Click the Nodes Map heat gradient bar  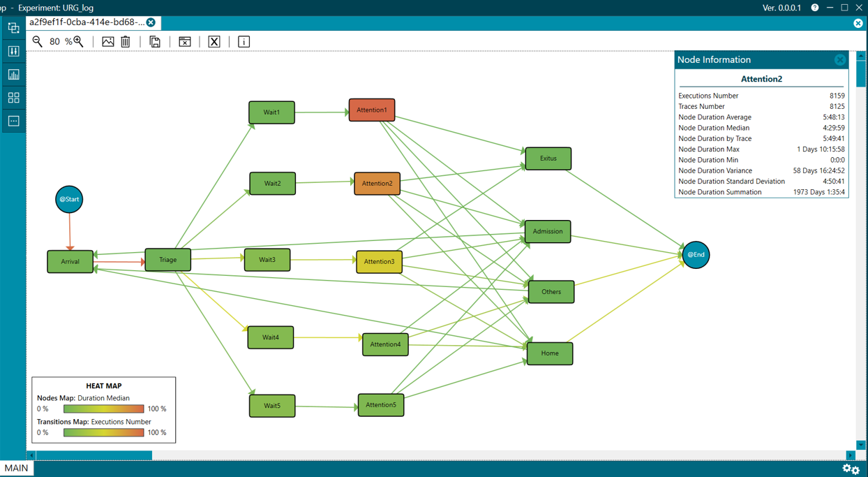[103, 409]
